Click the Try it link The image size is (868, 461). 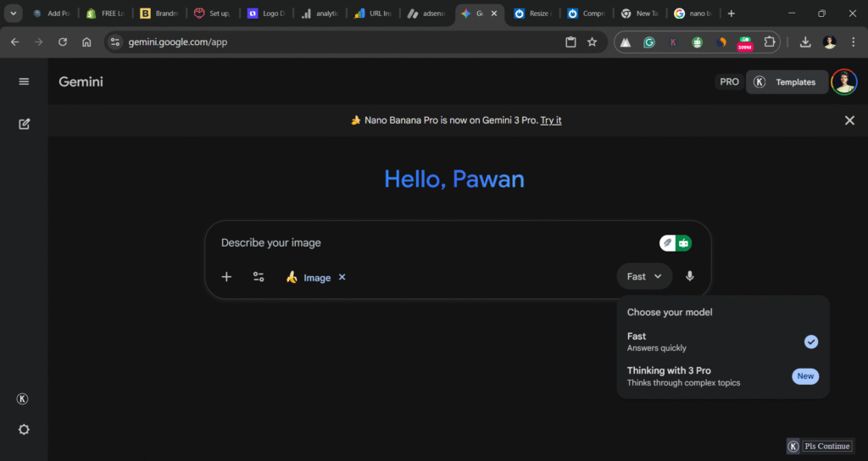(551, 120)
